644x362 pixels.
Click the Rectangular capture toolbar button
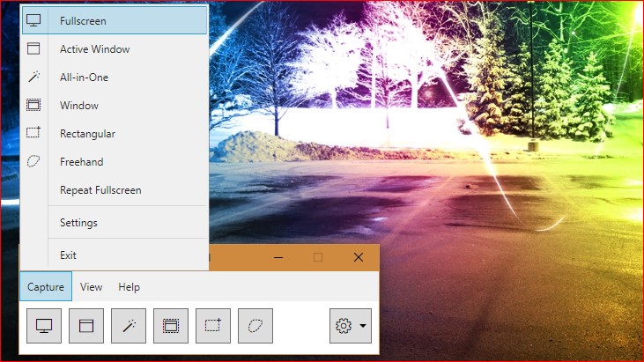point(213,326)
